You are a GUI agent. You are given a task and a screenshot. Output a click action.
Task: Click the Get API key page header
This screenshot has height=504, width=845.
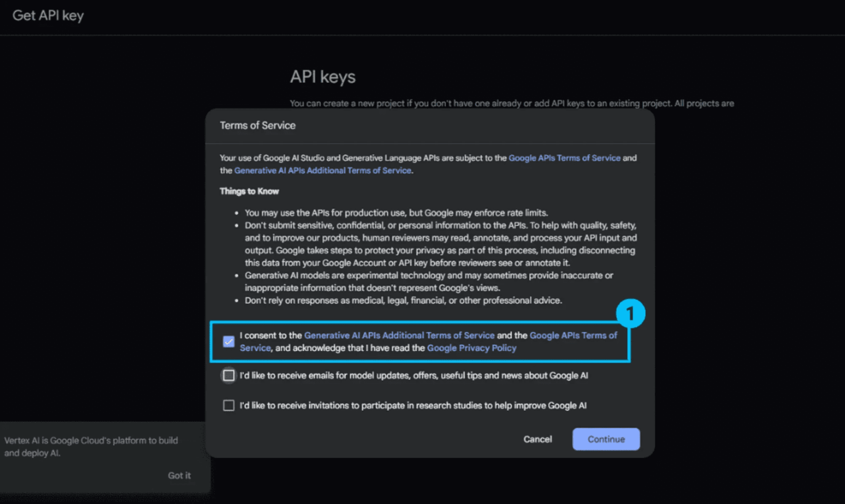(48, 16)
